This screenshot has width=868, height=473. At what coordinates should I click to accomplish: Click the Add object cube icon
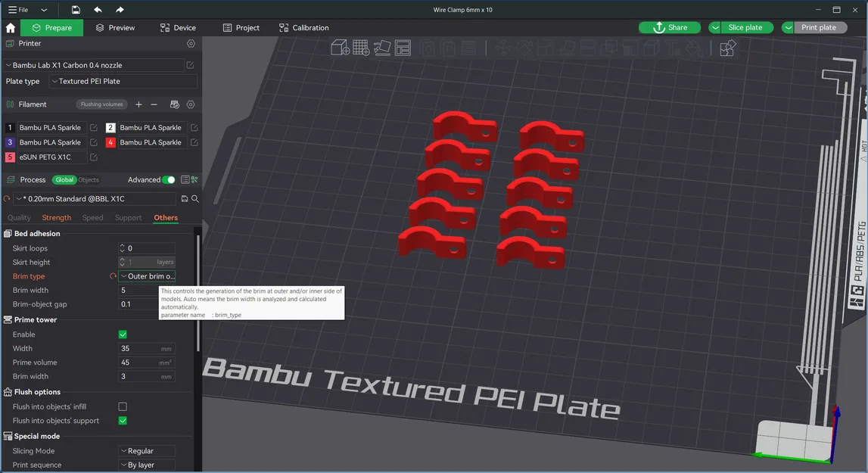(340, 48)
